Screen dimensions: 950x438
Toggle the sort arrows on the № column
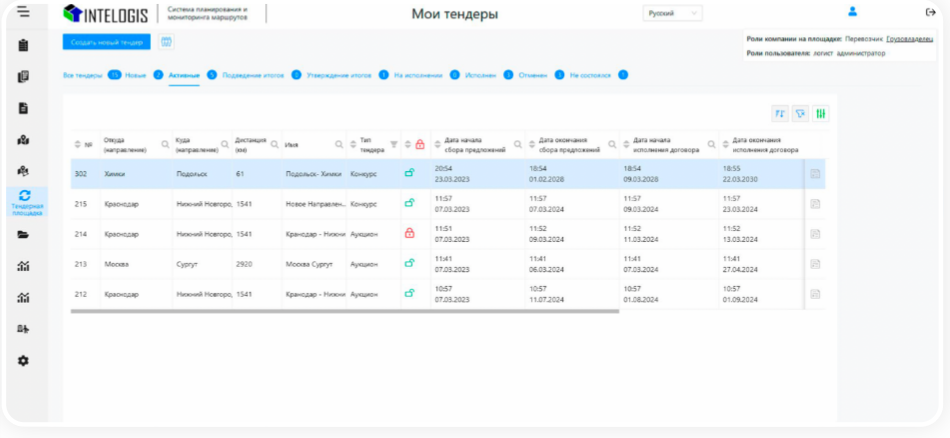click(x=79, y=145)
